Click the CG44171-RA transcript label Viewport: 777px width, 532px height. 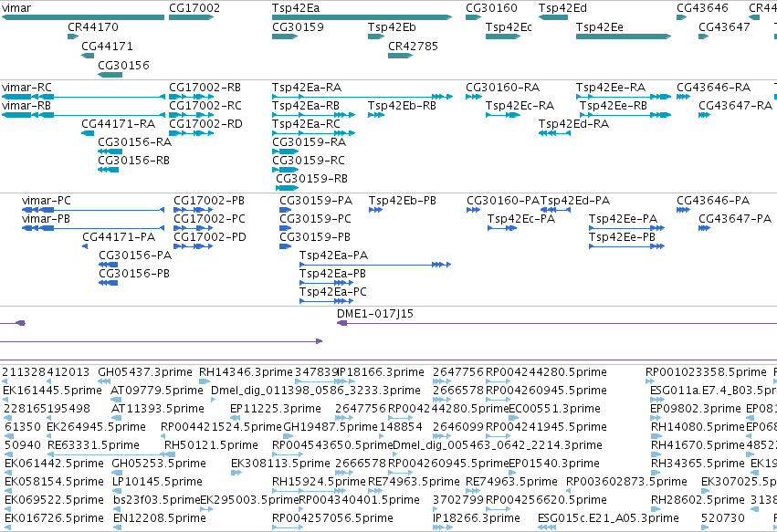pos(119,124)
